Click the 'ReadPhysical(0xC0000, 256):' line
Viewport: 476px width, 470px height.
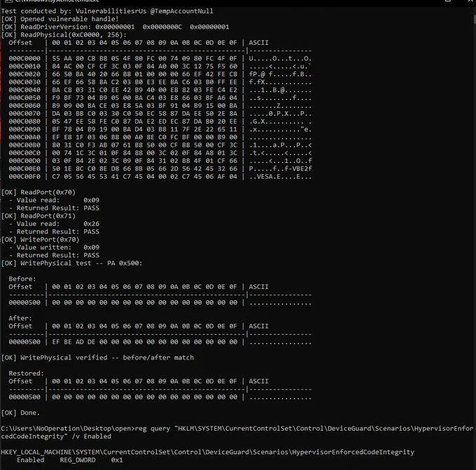(64, 35)
